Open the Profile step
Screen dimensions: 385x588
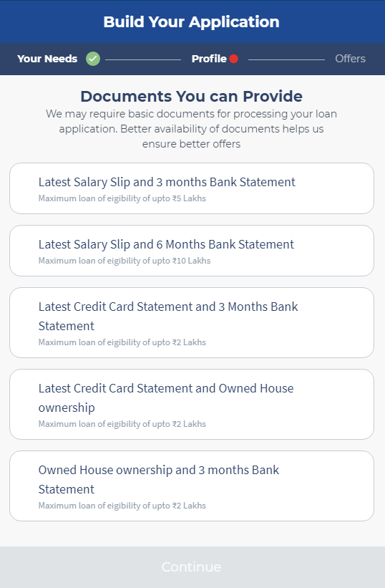pyautogui.click(x=209, y=59)
